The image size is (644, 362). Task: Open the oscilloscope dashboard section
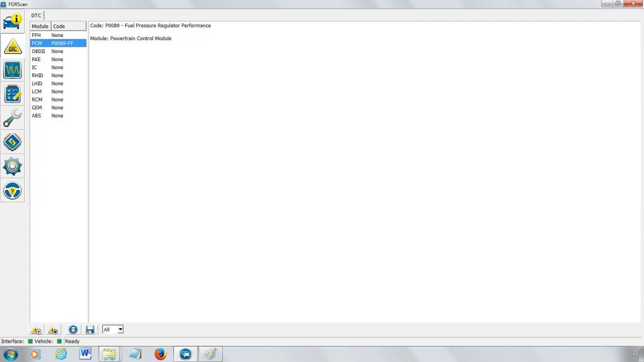(x=12, y=70)
